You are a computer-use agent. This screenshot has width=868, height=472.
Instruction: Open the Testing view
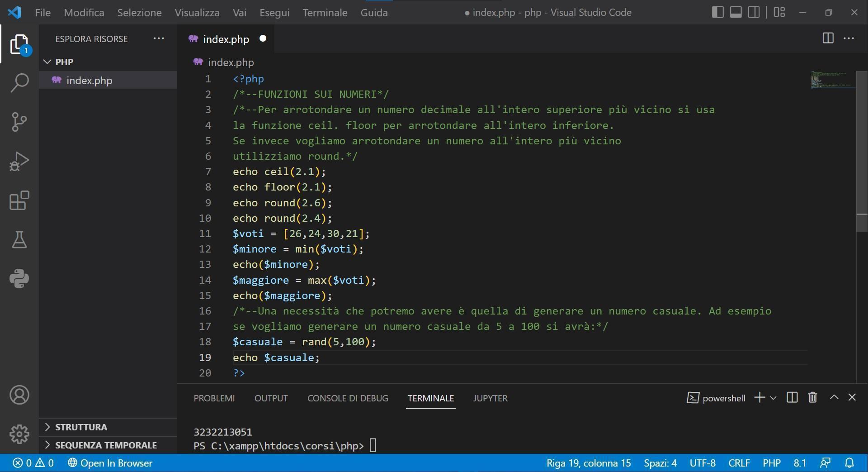coord(19,240)
